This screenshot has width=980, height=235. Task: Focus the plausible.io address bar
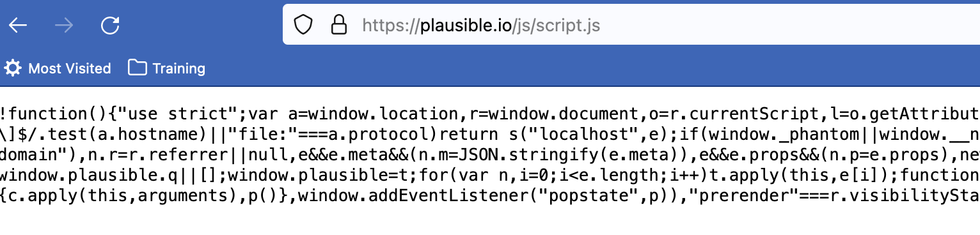(x=631, y=25)
